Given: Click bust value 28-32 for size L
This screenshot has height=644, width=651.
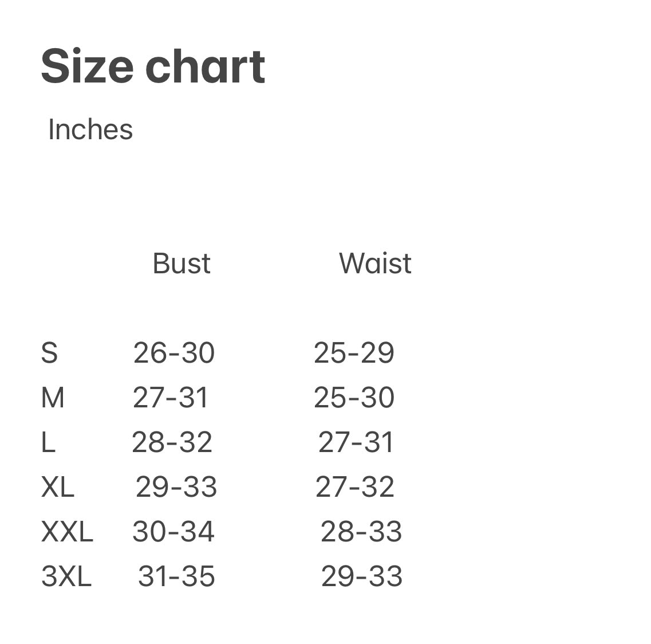Looking at the screenshot, I should point(172,442).
